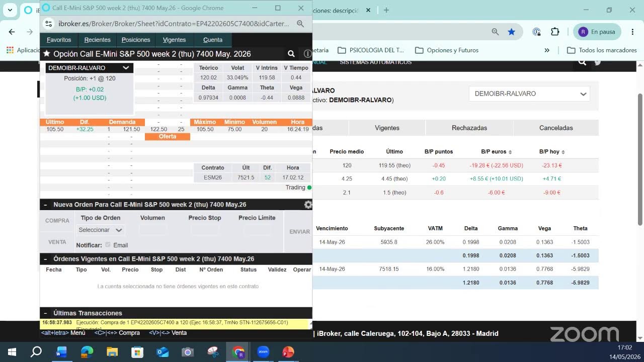Open Microsoft Edge from the taskbar

87,352
